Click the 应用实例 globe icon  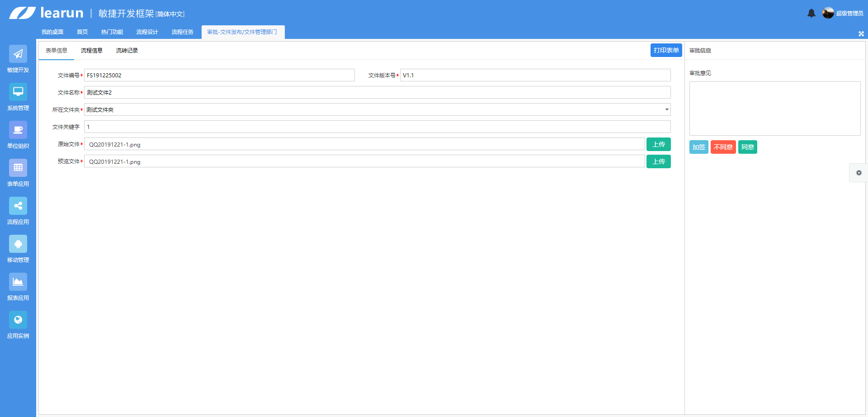tap(18, 320)
